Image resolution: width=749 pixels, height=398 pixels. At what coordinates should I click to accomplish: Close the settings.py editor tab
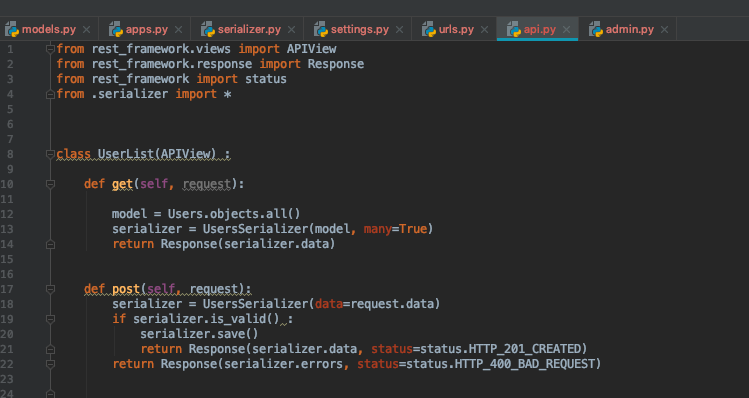(399, 30)
